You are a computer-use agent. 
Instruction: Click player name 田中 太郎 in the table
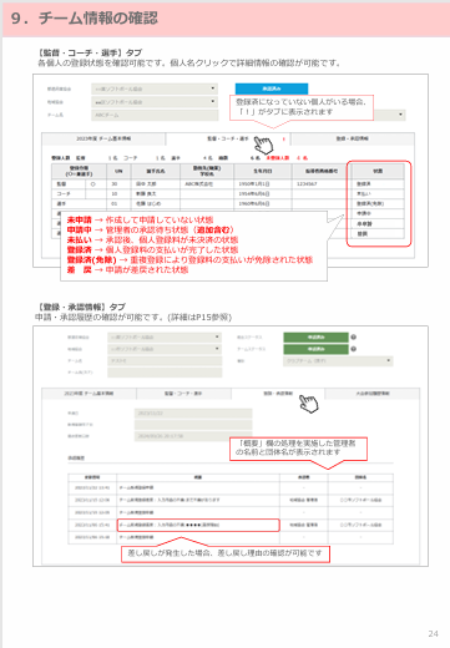146,184
